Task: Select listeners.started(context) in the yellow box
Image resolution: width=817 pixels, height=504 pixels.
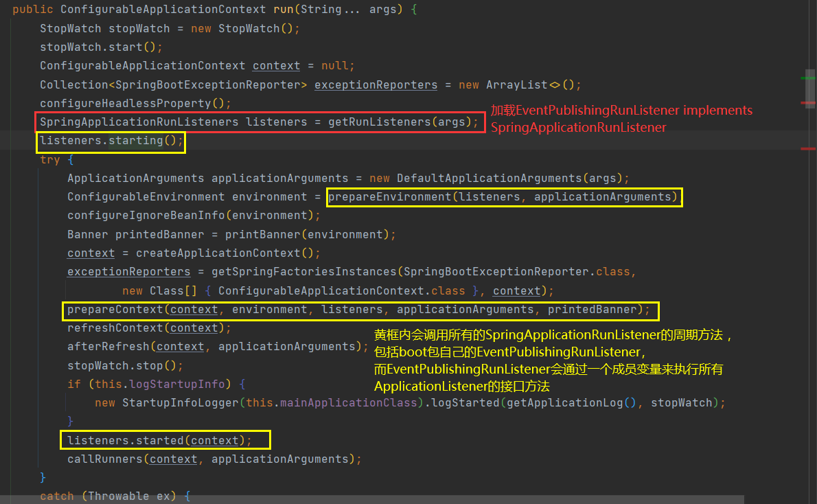Action: 164,439
